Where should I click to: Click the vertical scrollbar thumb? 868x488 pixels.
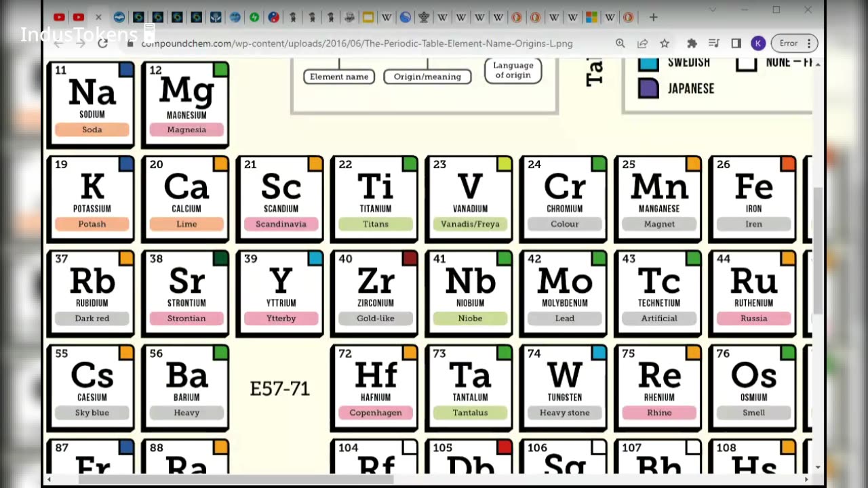[818, 251]
